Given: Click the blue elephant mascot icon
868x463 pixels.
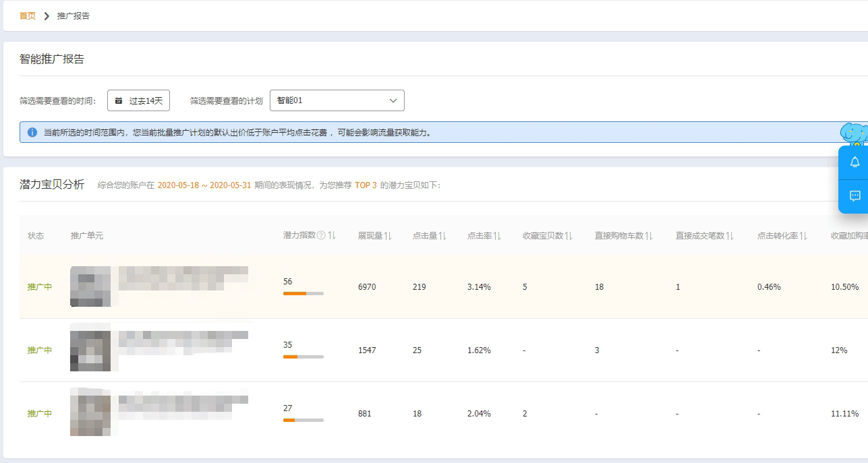Looking at the screenshot, I should [854, 134].
